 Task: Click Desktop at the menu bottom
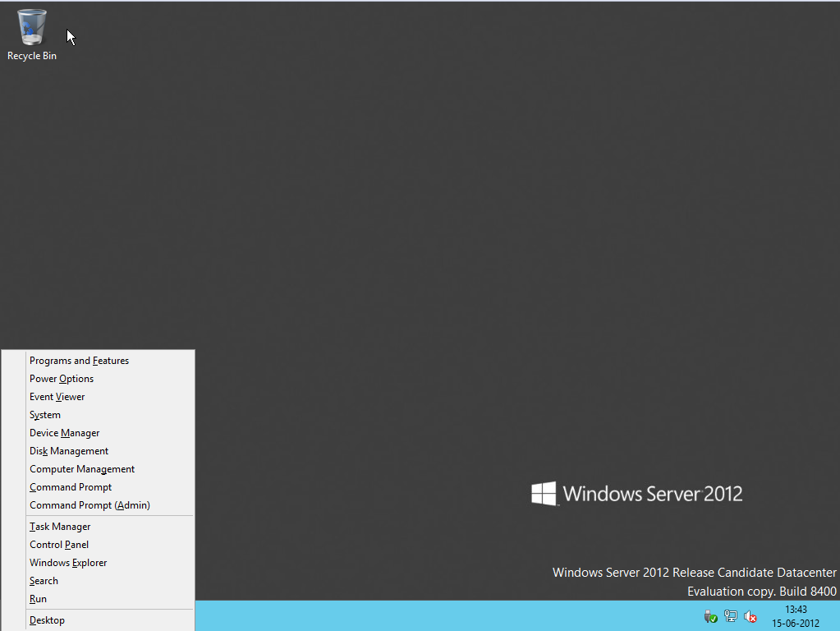click(47, 620)
